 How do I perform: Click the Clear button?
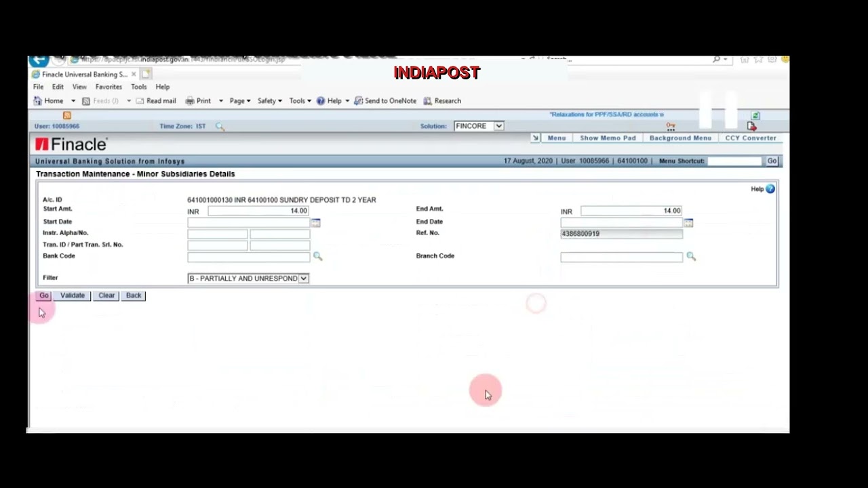point(106,296)
